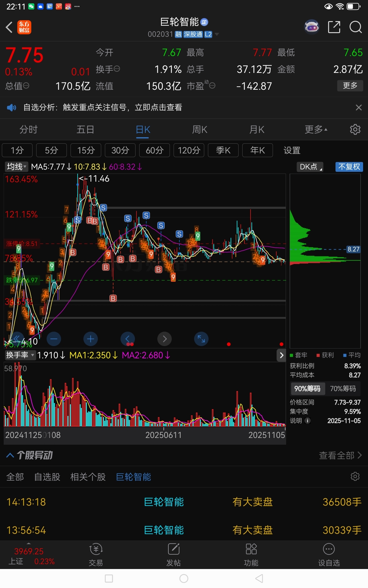The width and height of the screenshot is (368, 588).
Task: Open the 14:13:18 有大卖盘 record
Action: pyautogui.click(x=184, y=502)
